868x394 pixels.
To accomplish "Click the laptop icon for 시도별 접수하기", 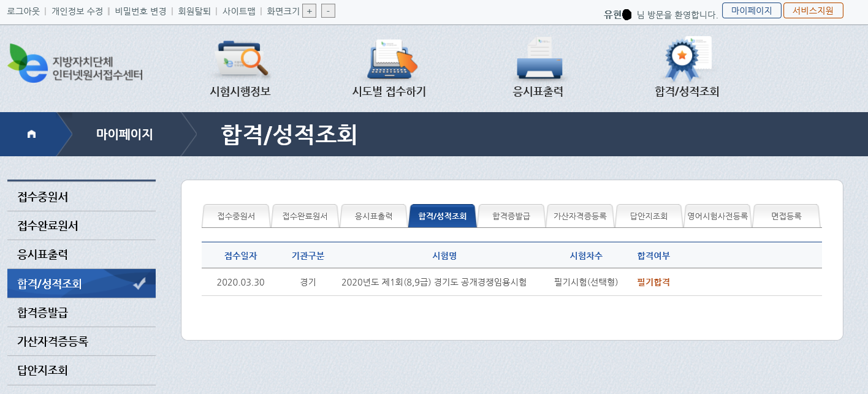I will [x=391, y=60].
